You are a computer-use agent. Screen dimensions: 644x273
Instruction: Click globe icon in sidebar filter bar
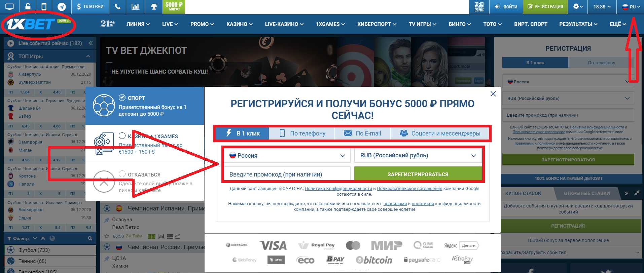tap(52, 238)
